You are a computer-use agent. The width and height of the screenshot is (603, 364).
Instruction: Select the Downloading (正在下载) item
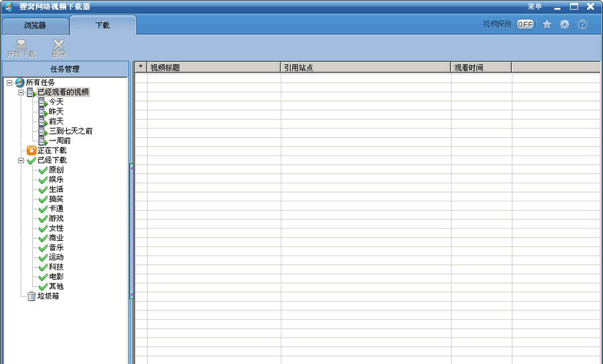click(52, 151)
